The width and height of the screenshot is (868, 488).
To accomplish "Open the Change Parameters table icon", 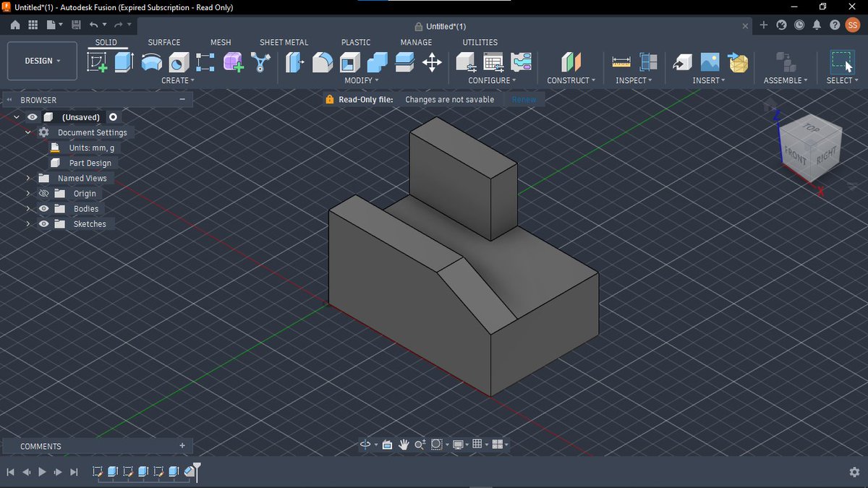I will click(493, 62).
